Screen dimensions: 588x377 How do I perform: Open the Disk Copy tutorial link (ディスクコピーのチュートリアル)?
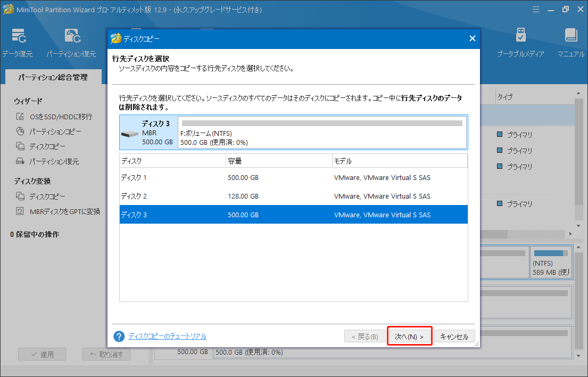tap(167, 337)
